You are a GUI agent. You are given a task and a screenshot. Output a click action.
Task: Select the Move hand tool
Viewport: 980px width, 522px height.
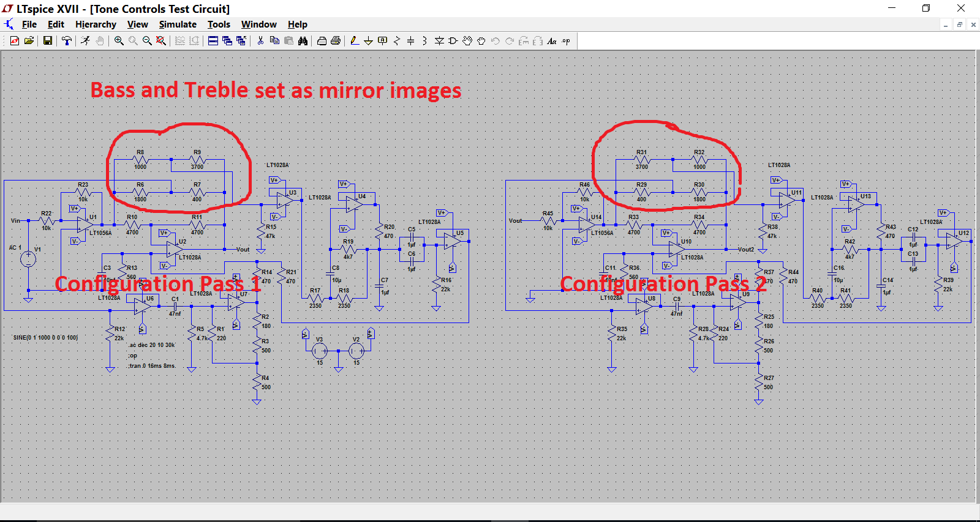point(467,41)
